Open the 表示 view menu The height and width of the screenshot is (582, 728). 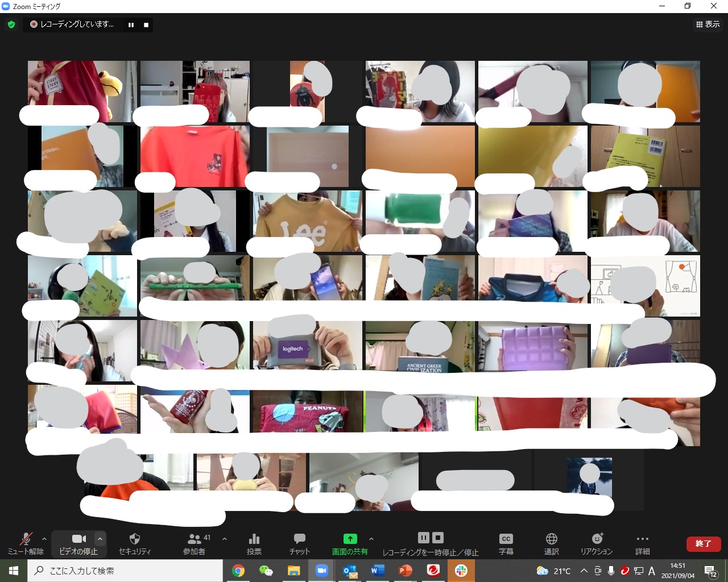[708, 24]
